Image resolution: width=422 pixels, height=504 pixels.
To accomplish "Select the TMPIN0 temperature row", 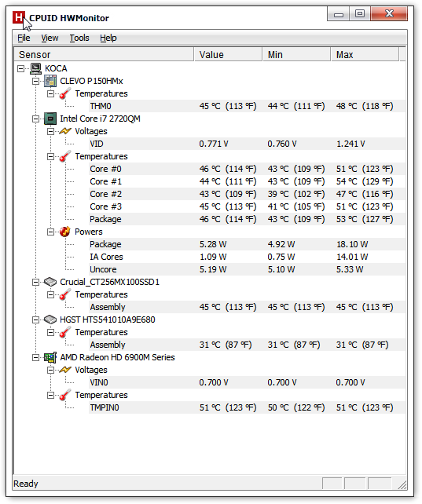I will click(x=247, y=407).
